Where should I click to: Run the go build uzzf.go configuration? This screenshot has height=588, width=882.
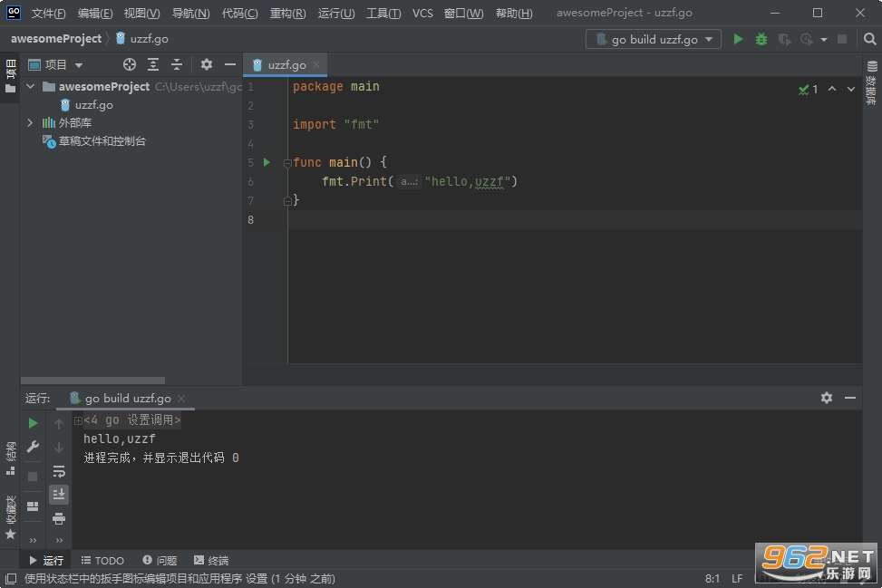point(738,39)
